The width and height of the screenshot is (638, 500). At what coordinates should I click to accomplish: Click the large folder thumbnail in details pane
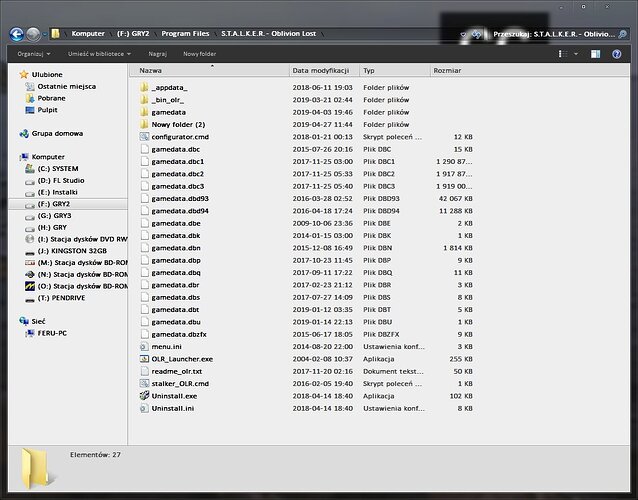(x=37, y=469)
